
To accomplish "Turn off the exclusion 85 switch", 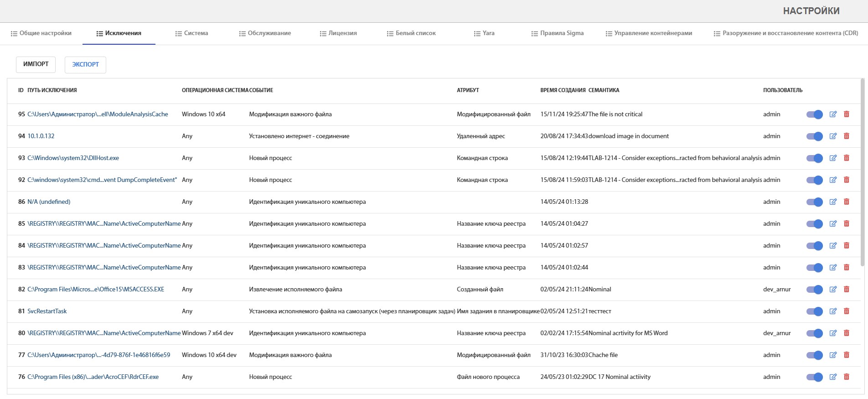I will pyautogui.click(x=815, y=224).
